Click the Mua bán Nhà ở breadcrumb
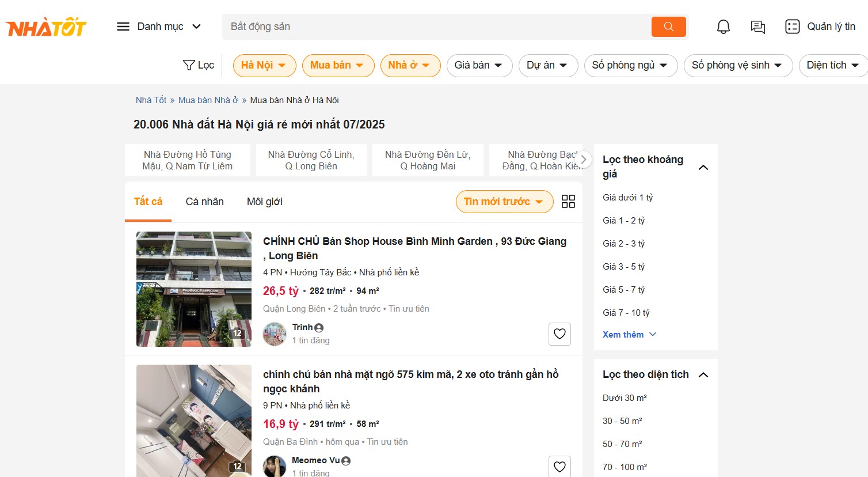868x477 pixels. (x=208, y=100)
